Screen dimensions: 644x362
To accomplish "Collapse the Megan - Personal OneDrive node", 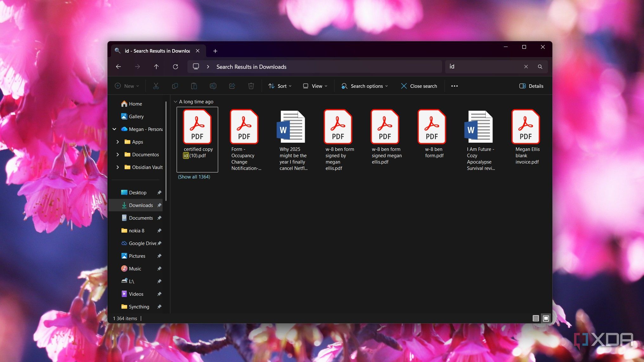I will 114,129.
